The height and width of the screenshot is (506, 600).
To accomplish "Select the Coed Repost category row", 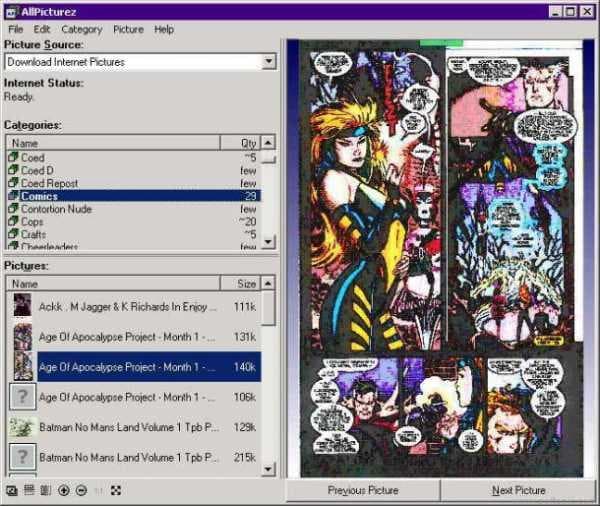I will 133,183.
